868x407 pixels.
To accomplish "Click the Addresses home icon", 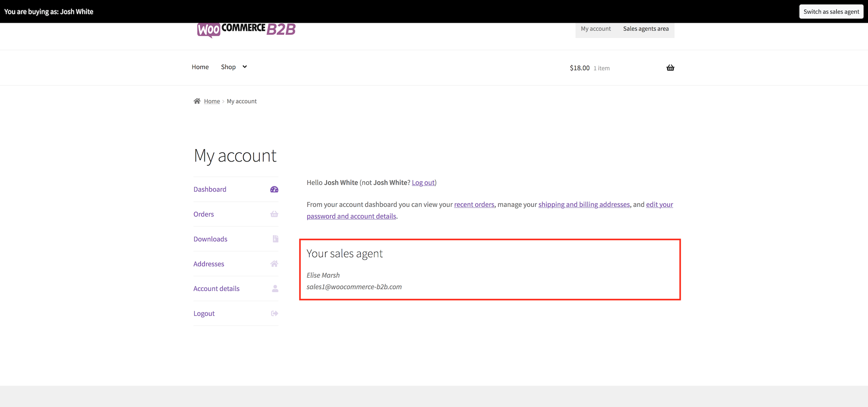I will 274,264.
